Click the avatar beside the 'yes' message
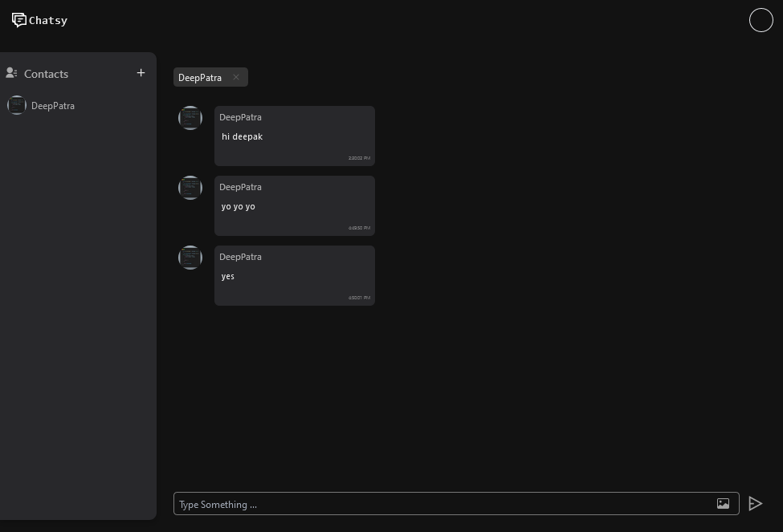Viewport: 783px width, 532px height. click(x=190, y=258)
